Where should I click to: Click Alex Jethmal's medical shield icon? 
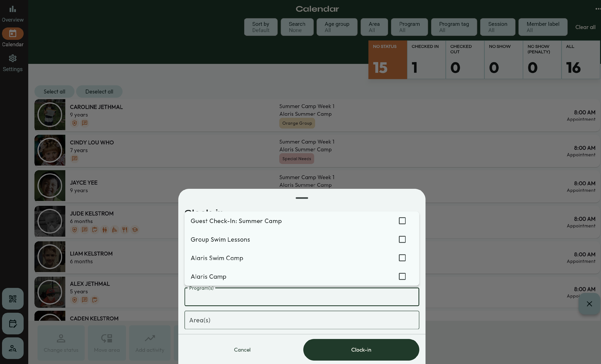pyautogui.click(x=75, y=300)
